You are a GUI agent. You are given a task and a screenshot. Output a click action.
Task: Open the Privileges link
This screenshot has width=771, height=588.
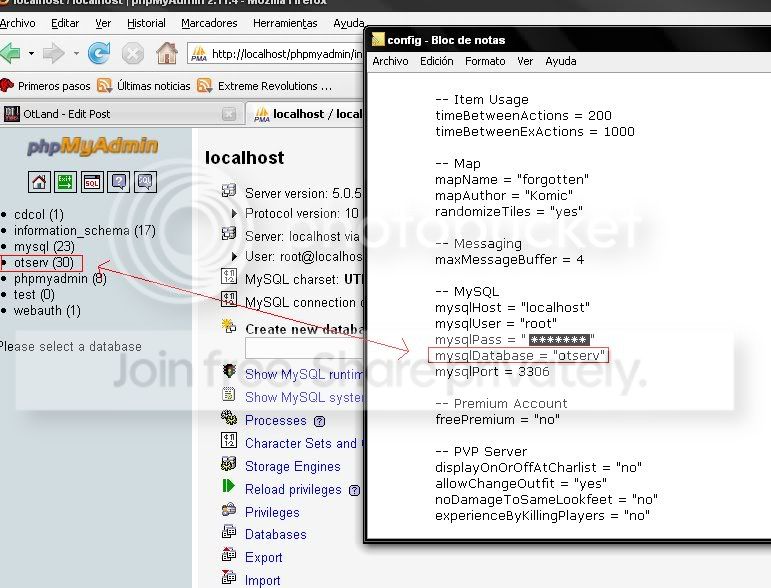coord(272,512)
